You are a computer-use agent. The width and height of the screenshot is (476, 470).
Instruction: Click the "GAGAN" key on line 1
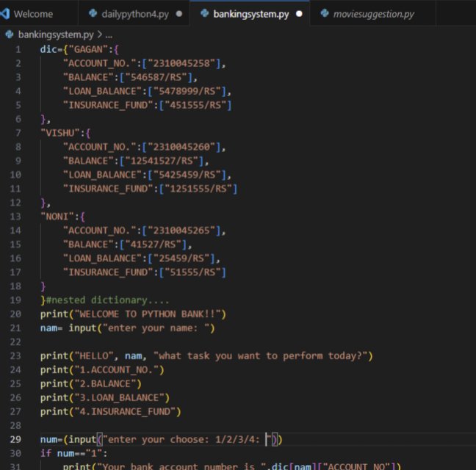point(88,49)
